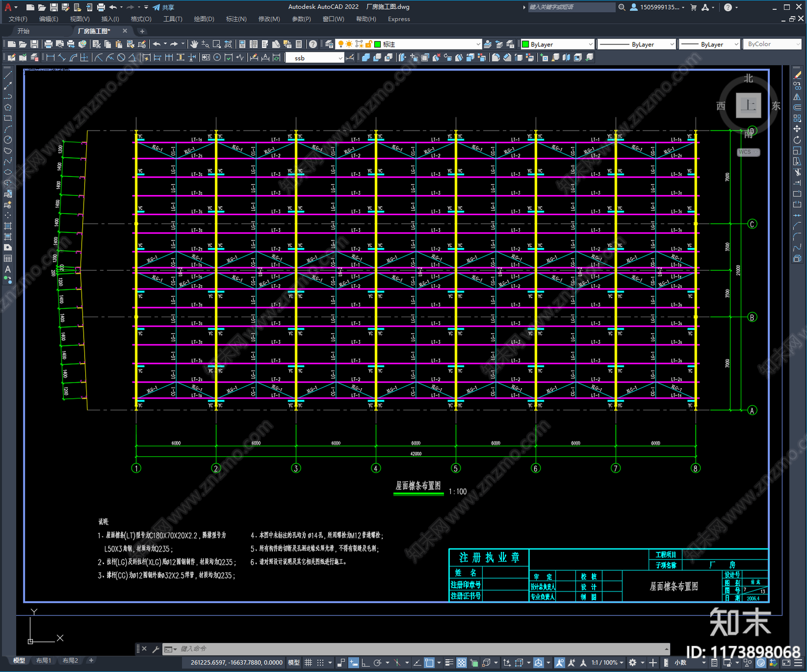Image resolution: width=807 pixels, height=672 pixels.
Task: Open the lineweight ByLayer dropdown
Action: click(709, 44)
